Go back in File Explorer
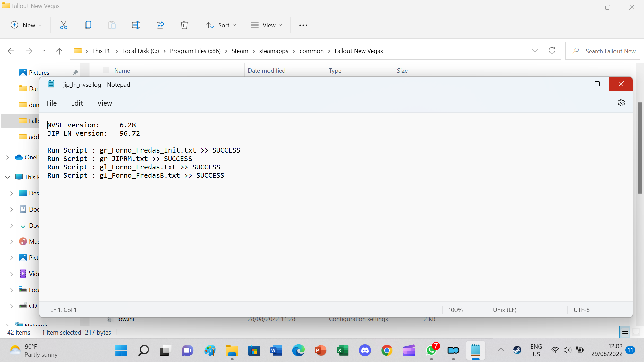644x362 pixels. (11, 51)
